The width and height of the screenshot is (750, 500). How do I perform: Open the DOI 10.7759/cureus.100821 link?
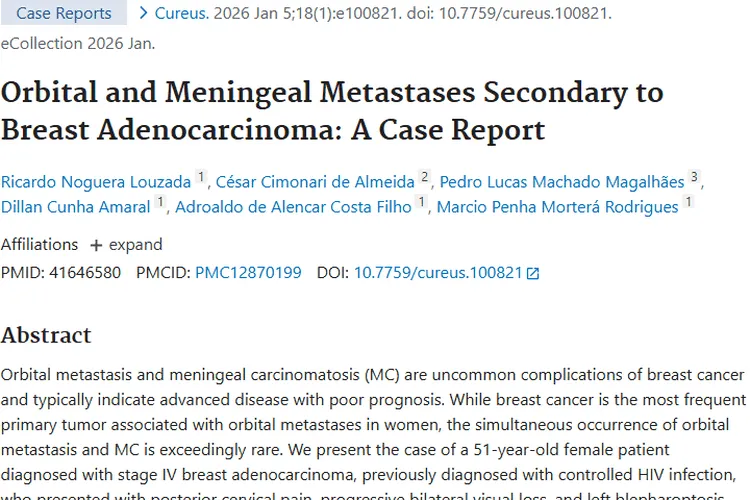pos(438,272)
